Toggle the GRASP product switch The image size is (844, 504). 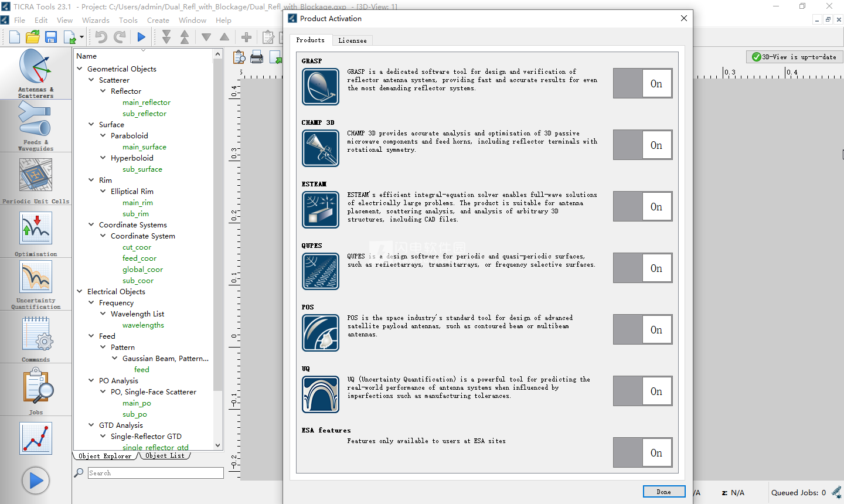point(643,83)
